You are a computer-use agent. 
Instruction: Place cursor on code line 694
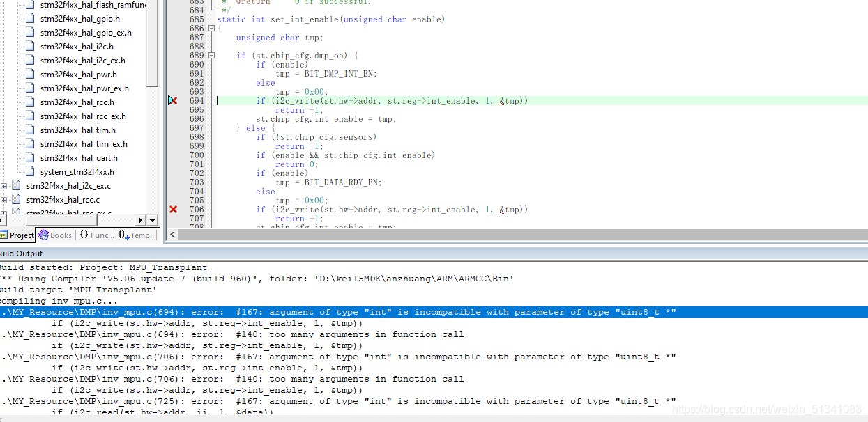coord(392,101)
